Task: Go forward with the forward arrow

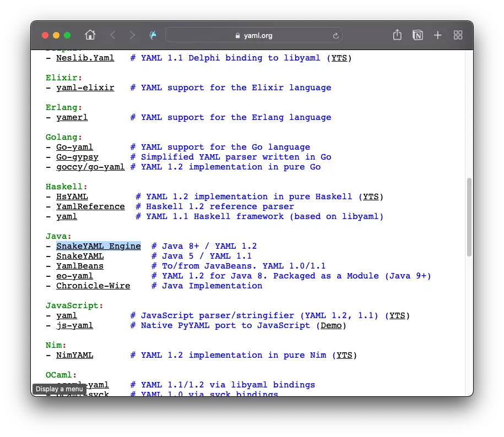Action: (132, 35)
